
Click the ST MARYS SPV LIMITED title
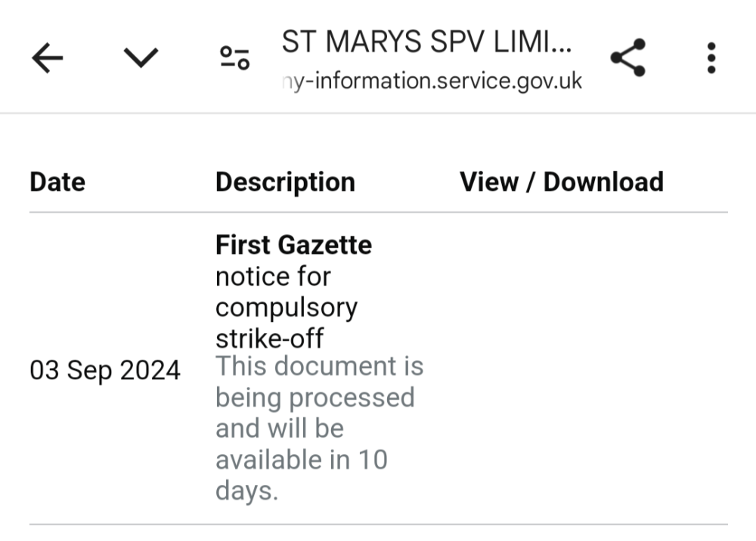[426, 42]
